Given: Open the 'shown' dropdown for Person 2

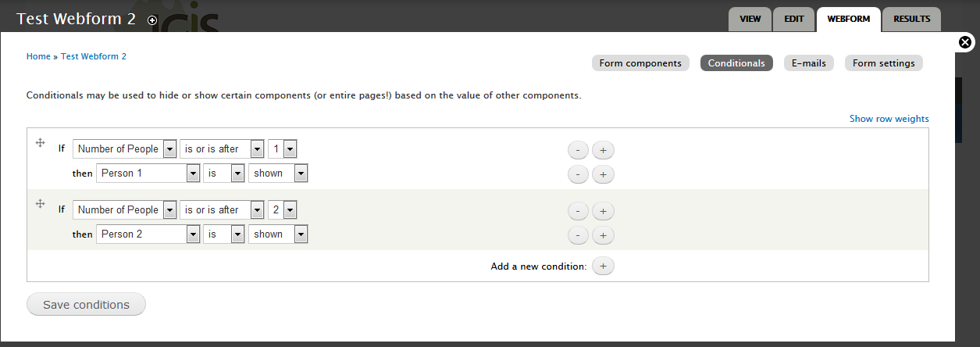Looking at the screenshot, I should (x=278, y=234).
